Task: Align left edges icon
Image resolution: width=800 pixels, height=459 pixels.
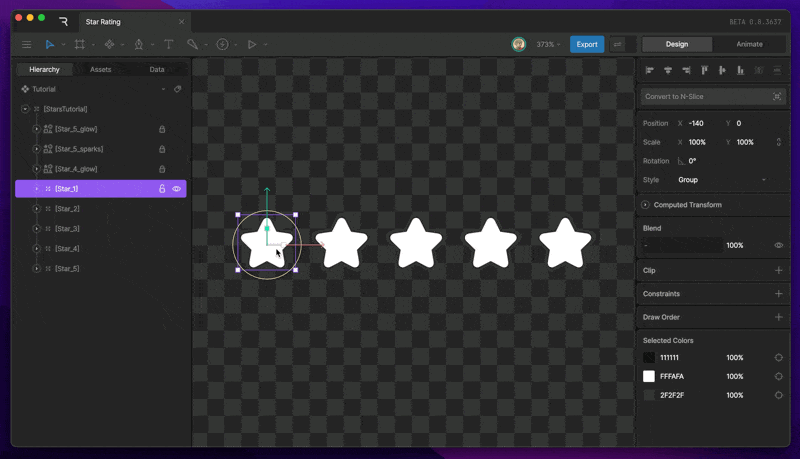Action: 649,70
